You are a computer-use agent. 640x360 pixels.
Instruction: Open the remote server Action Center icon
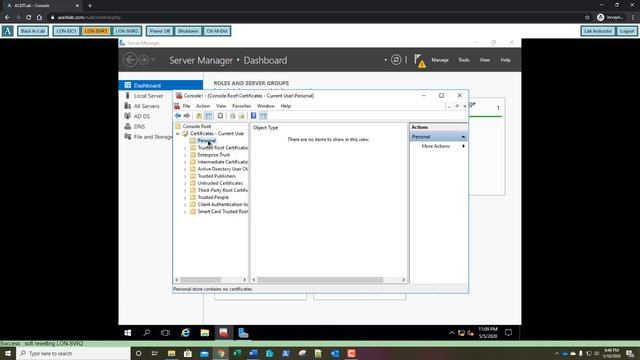(508, 333)
